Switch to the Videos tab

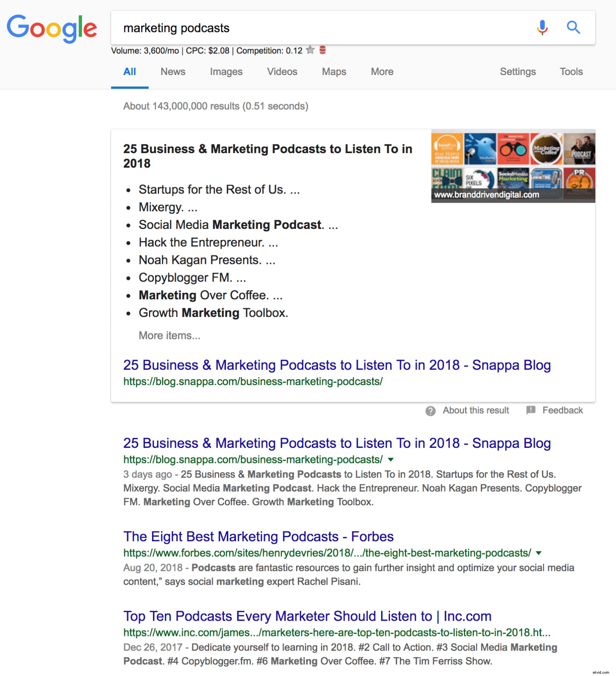[x=282, y=72]
